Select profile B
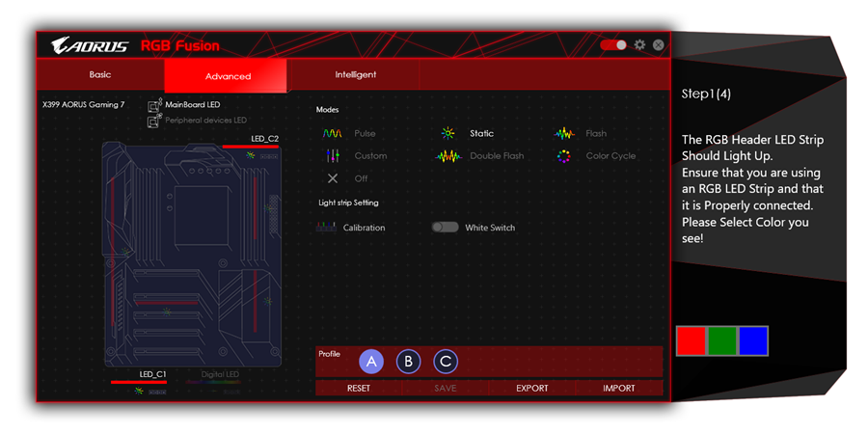This screenshot has width=868, height=434. click(408, 362)
